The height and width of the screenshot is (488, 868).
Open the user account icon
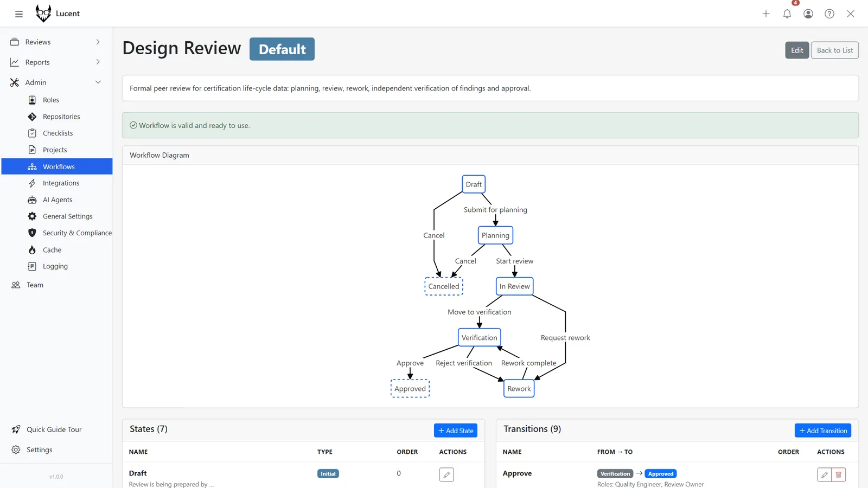(x=808, y=14)
